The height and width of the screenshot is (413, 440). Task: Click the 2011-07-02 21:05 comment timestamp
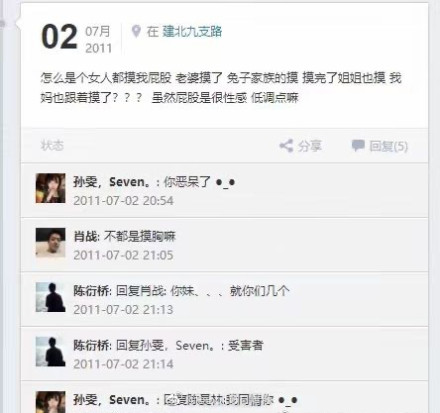123,255
